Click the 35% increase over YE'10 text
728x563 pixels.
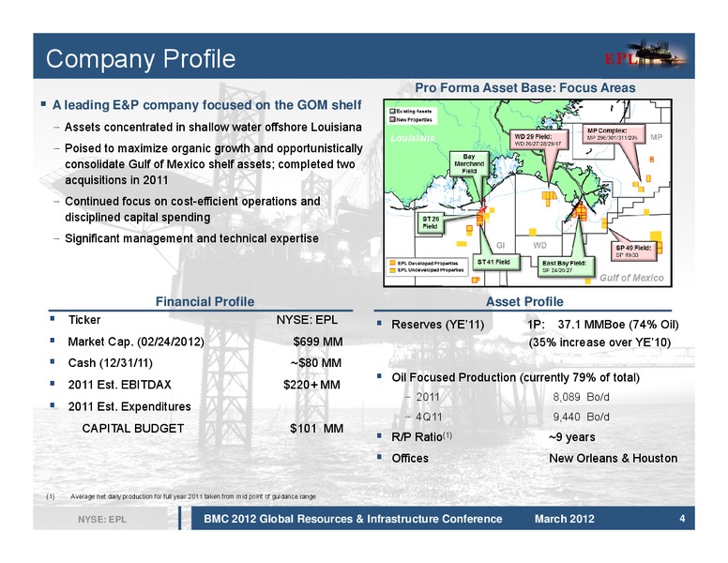tap(599, 342)
